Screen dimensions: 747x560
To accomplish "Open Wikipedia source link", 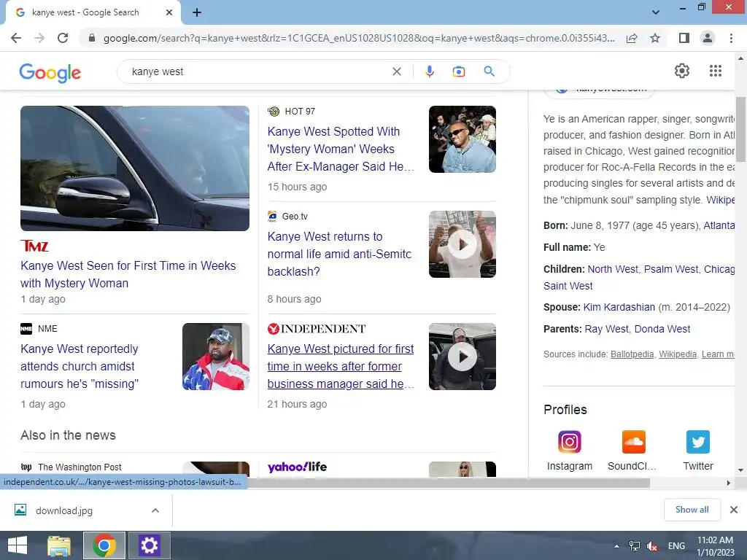I will click(678, 354).
